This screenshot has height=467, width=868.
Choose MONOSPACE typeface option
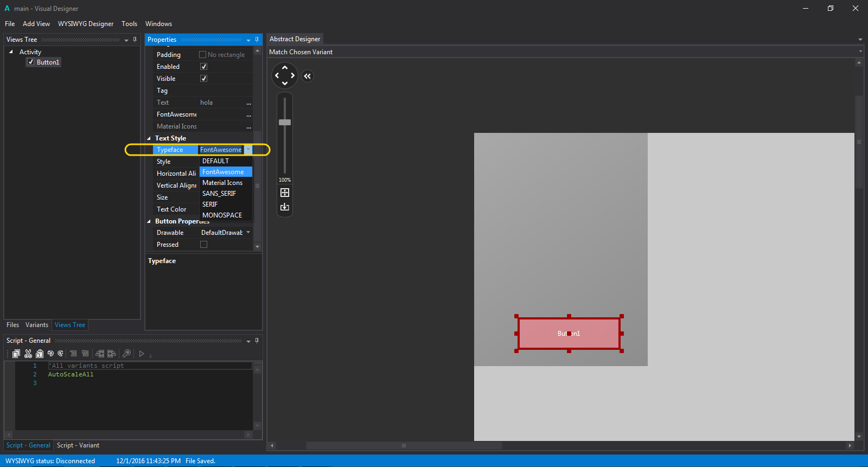226,215
